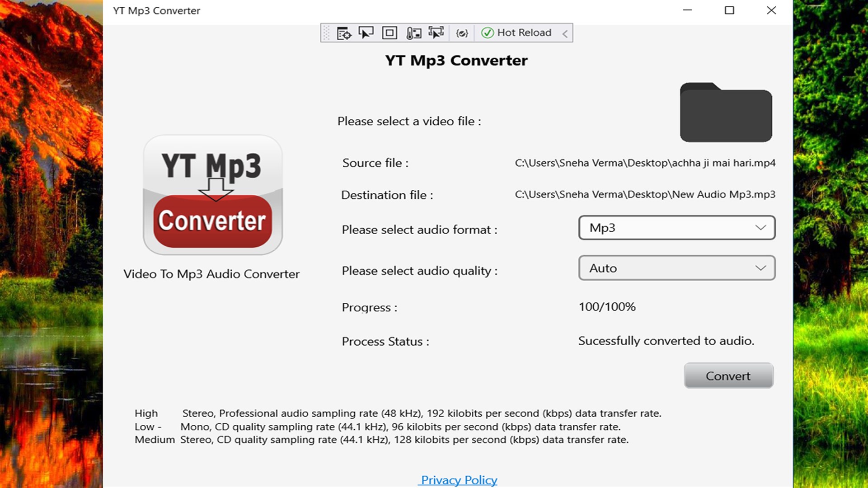Open the audio format dropdown showing Mp3
This screenshot has height=488, width=868.
676,228
